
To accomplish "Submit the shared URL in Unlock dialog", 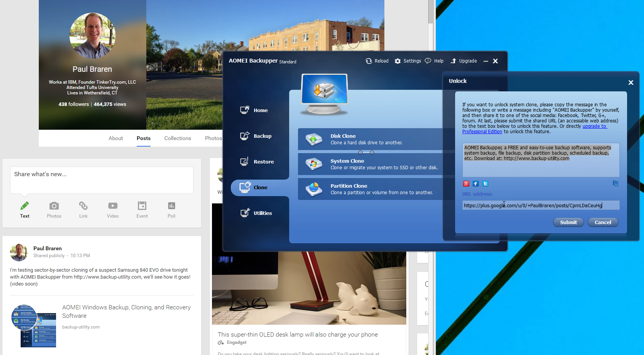I will point(568,222).
